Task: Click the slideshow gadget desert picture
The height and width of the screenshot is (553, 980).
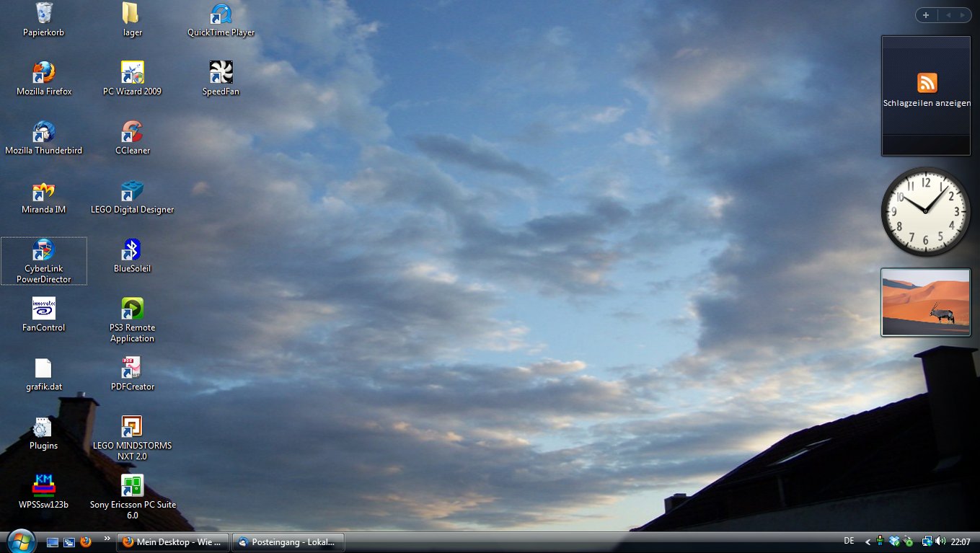Action: tap(926, 302)
